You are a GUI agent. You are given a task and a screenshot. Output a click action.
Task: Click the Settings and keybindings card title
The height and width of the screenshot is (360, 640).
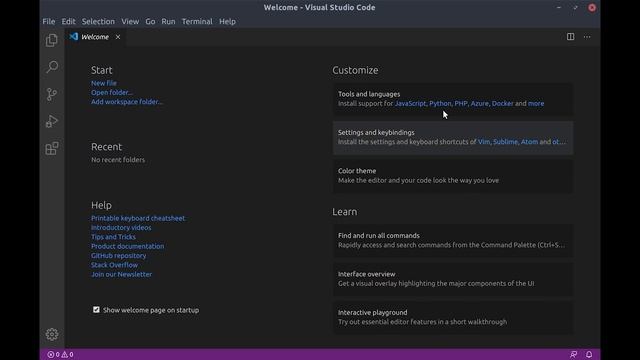(376, 132)
